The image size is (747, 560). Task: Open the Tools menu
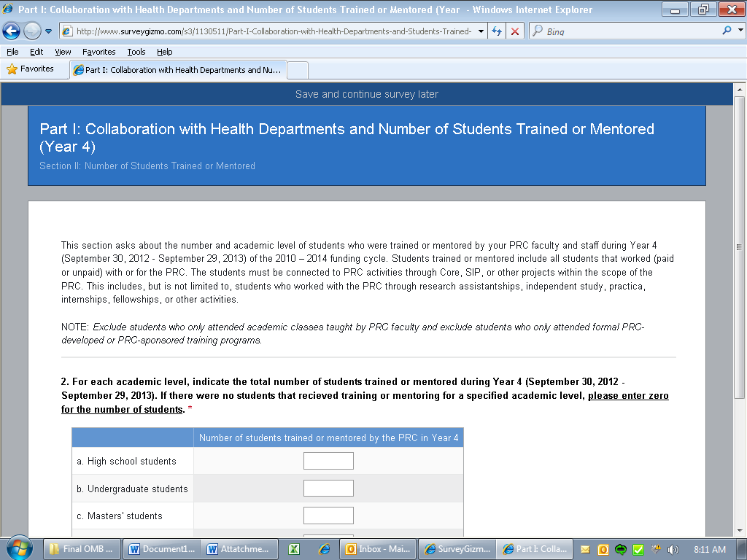[x=136, y=52]
